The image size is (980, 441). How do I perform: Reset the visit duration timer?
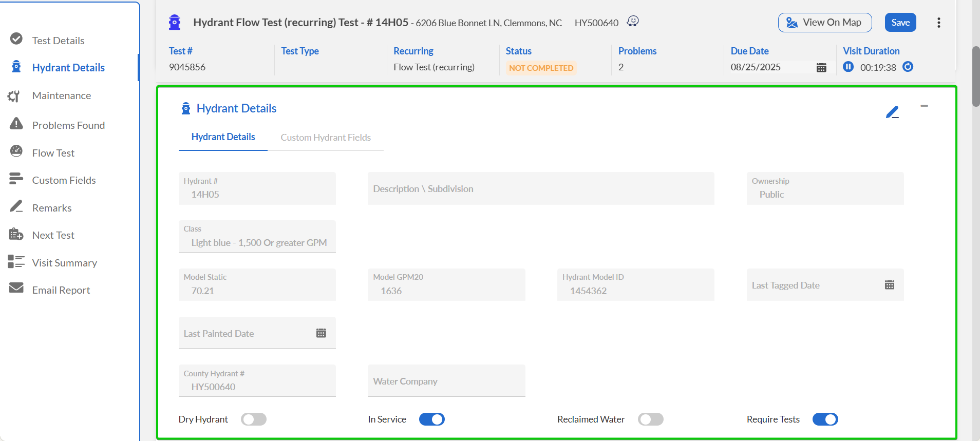click(x=908, y=67)
